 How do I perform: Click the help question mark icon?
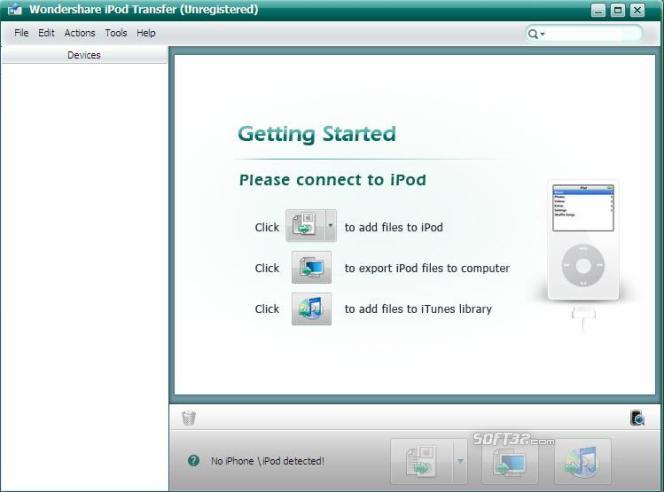point(194,461)
